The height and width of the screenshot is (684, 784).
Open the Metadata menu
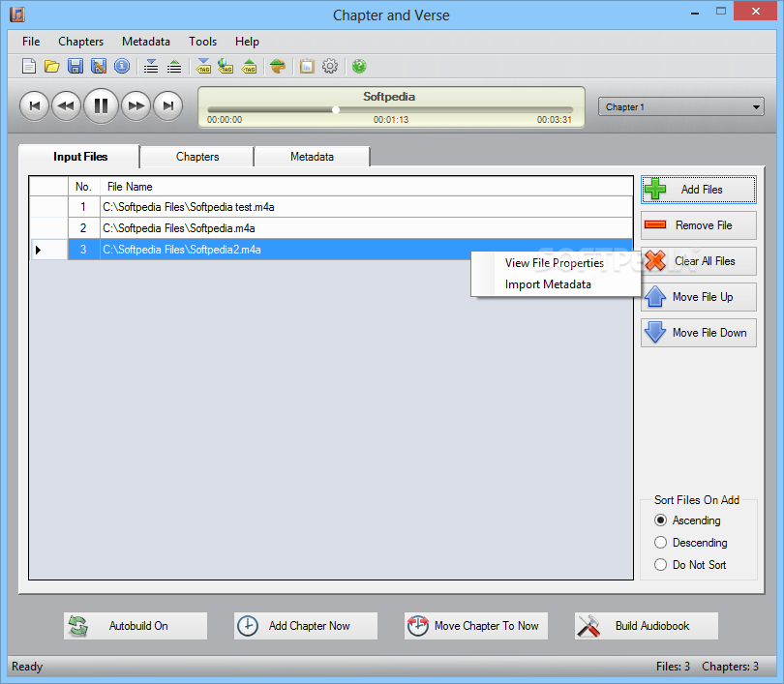click(146, 42)
